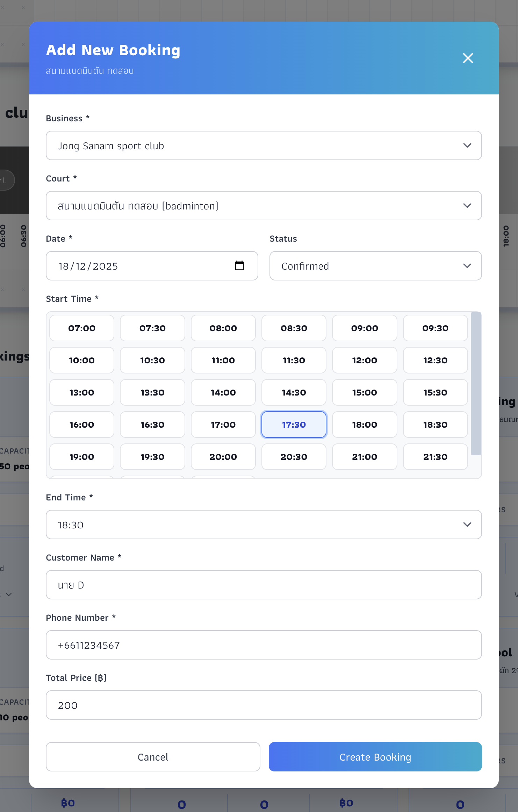Click the Customer Name input field
The width and height of the screenshot is (518, 812).
pos(264,585)
